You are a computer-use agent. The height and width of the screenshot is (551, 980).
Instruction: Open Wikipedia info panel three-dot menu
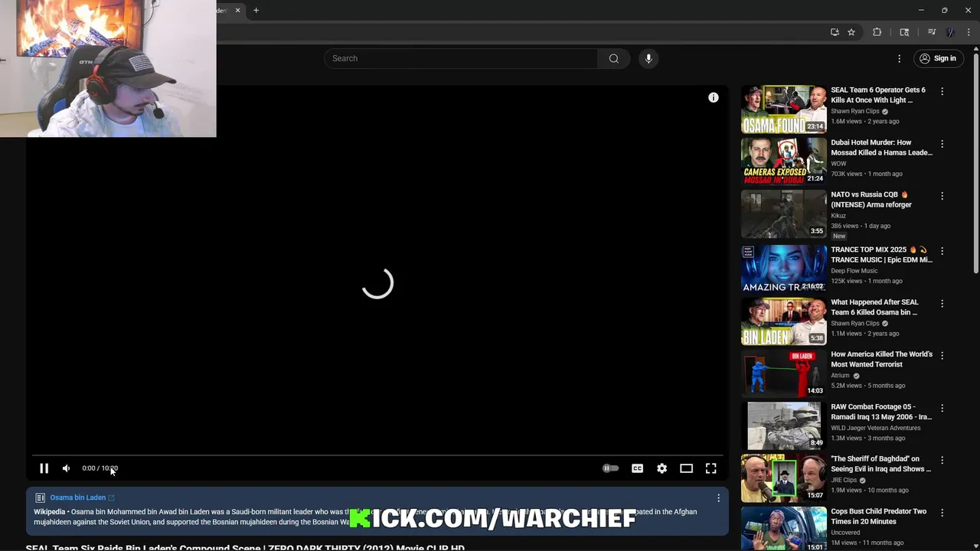pyautogui.click(x=718, y=498)
